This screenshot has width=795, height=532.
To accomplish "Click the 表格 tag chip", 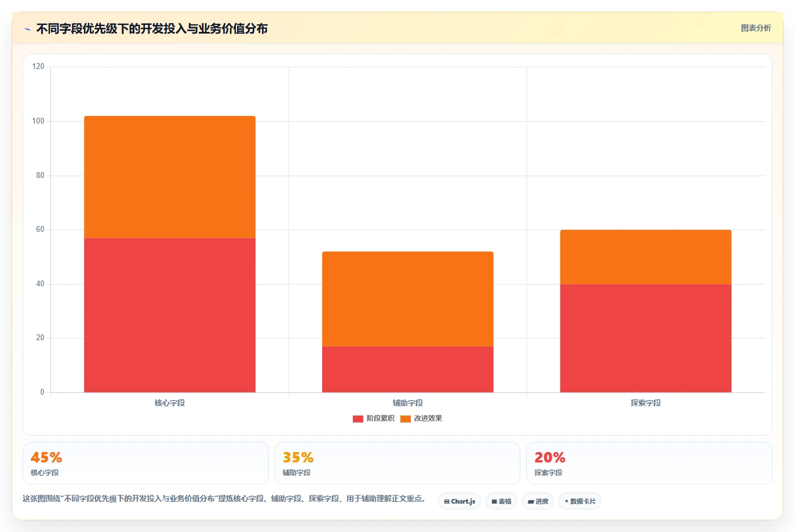I will click(501, 501).
